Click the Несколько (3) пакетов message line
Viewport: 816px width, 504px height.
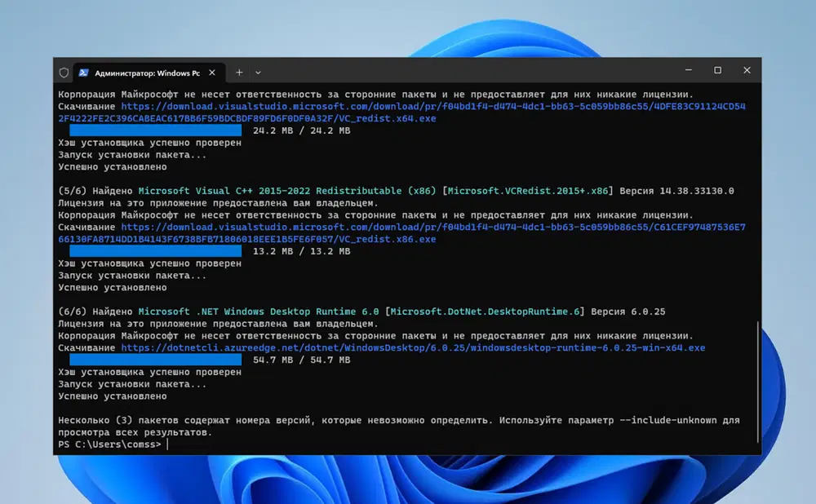(399, 420)
